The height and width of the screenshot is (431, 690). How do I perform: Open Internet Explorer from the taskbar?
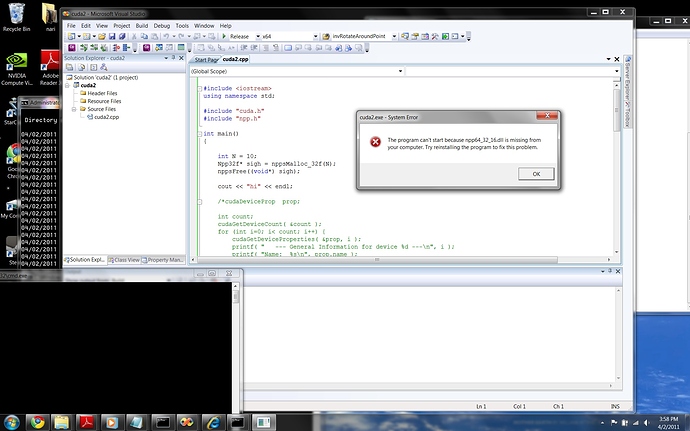213,423
